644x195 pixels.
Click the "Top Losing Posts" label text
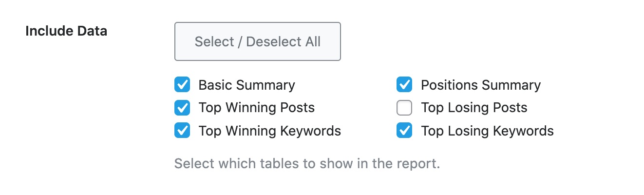[x=474, y=108]
